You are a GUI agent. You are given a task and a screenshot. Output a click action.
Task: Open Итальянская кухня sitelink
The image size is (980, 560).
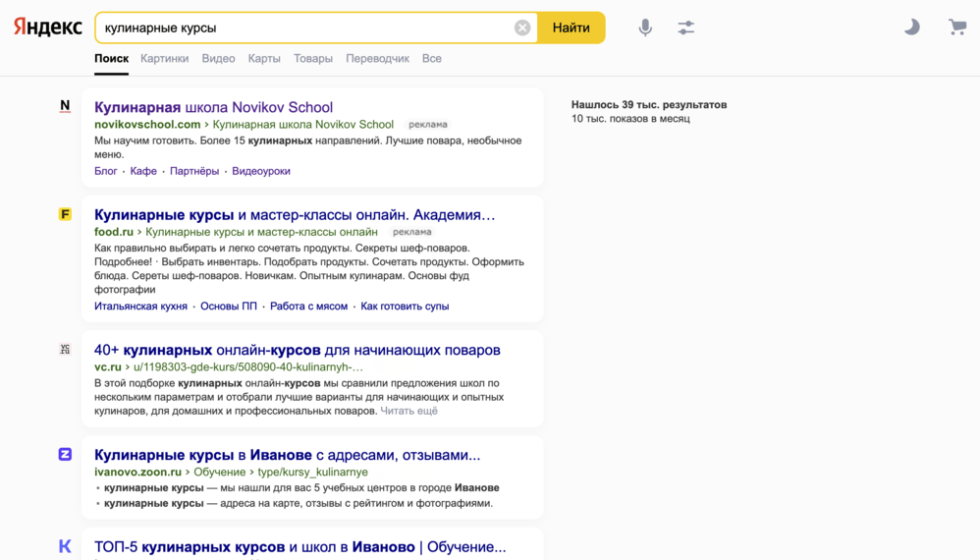(140, 307)
